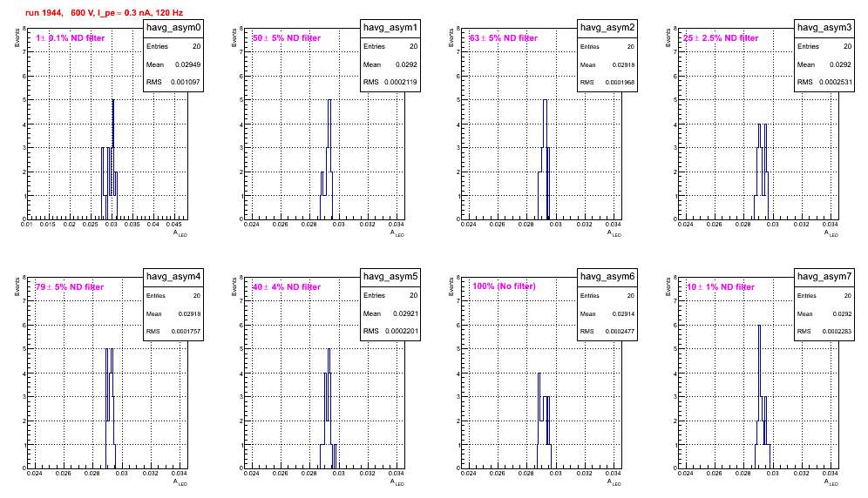The width and height of the screenshot is (868, 498).
Task: Click the histogram peak in the 10% ND filter plot
Action: pos(760,326)
